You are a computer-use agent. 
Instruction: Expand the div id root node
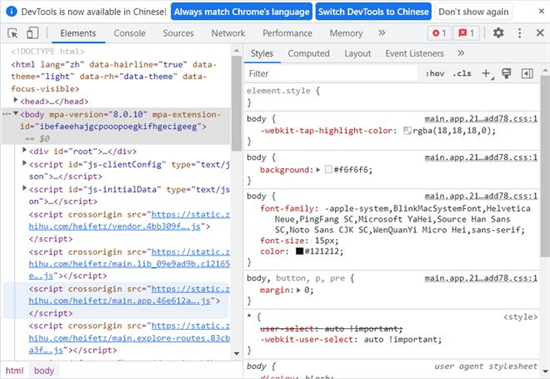tap(24, 150)
